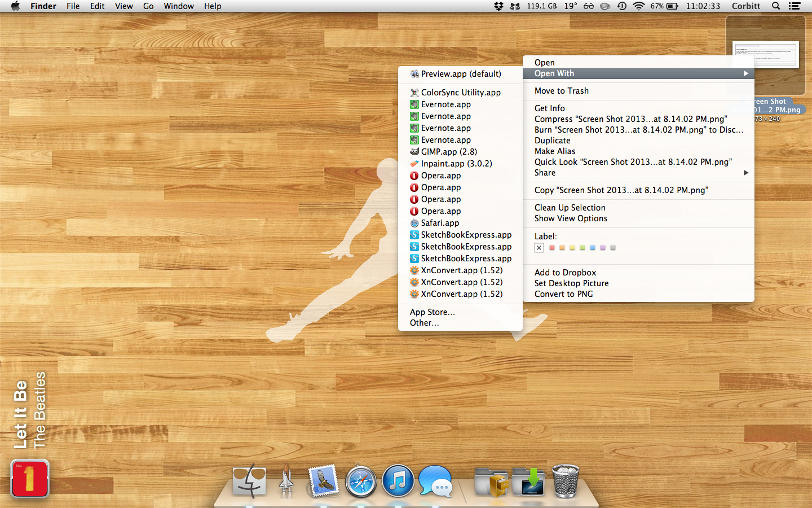Apply the yellow label color
The height and width of the screenshot is (508, 812).
(x=572, y=248)
